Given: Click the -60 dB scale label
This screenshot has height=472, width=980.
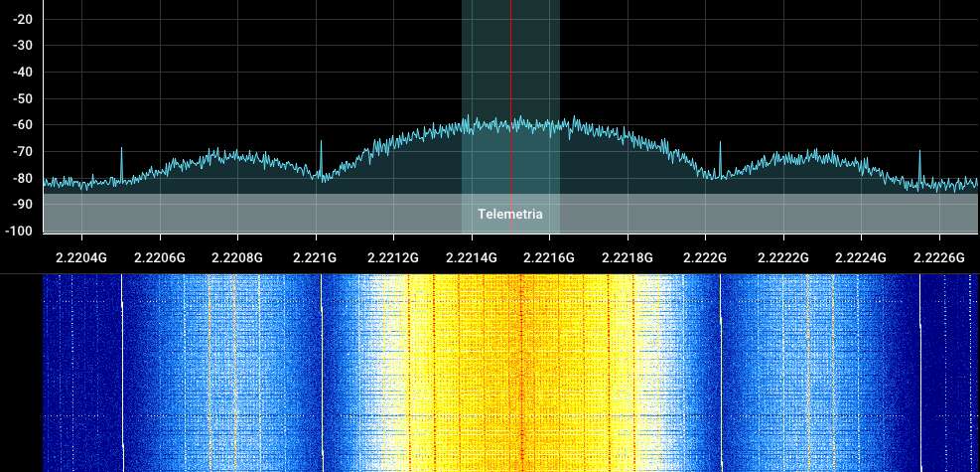Looking at the screenshot, I should click(22, 125).
